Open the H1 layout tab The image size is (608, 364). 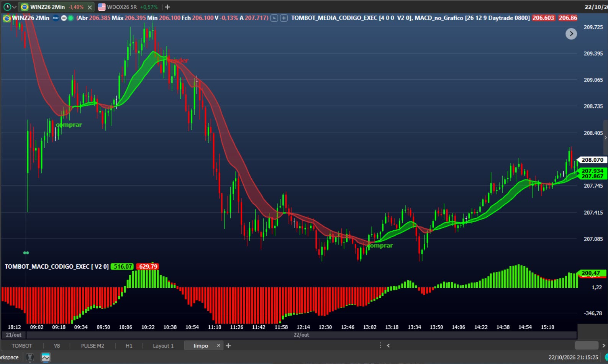[129, 346]
